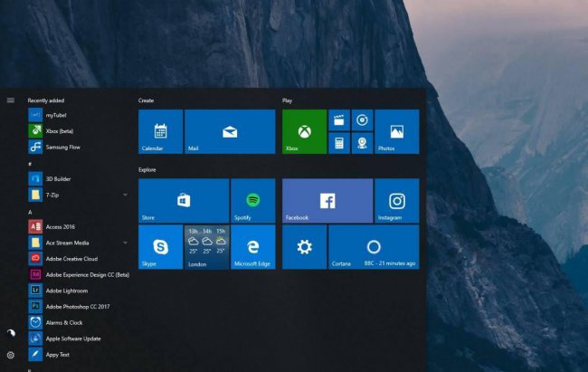
Task: Open Settings gear in Start left rail
Action: tap(11, 355)
